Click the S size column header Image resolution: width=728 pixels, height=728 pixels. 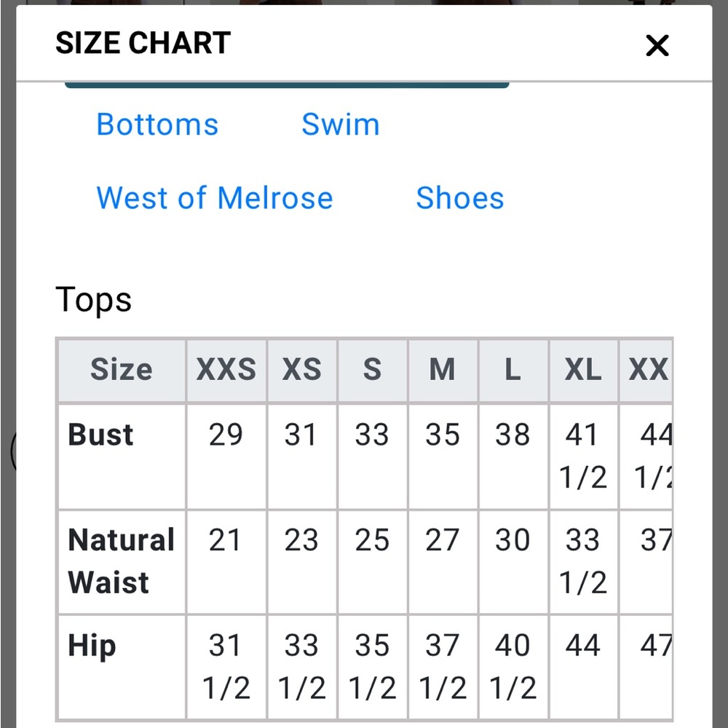click(x=372, y=370)
